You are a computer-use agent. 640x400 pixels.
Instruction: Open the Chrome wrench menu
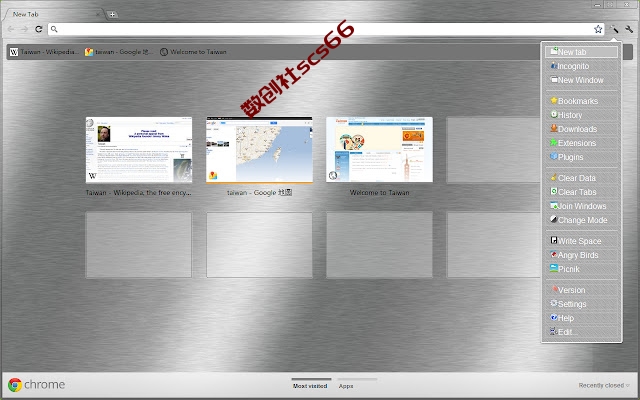[629, 29]
